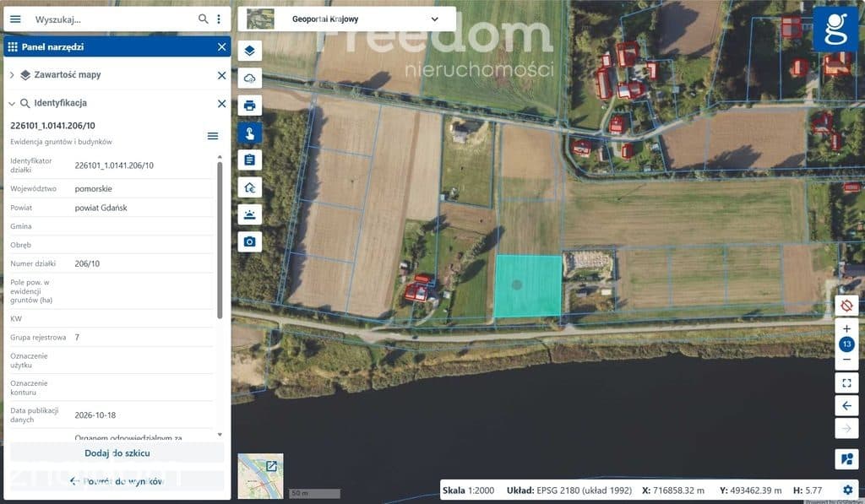The width and height of the screenshot is (865, 504).
Task: Click the geoportal g logo
Action: (x=835, y=30)
